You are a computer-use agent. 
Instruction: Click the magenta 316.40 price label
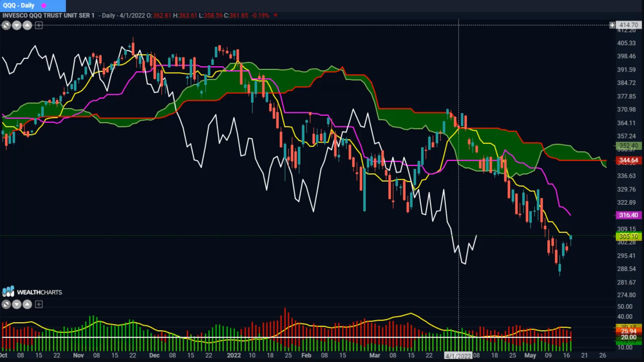pyautogui.click(x=629, y=215)
